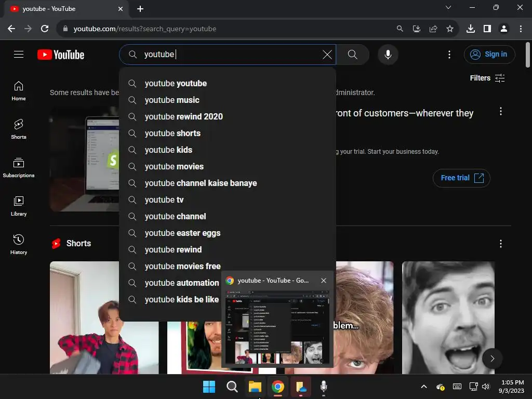Open ad options three-dot menu
532x399 pixels.
500,112
